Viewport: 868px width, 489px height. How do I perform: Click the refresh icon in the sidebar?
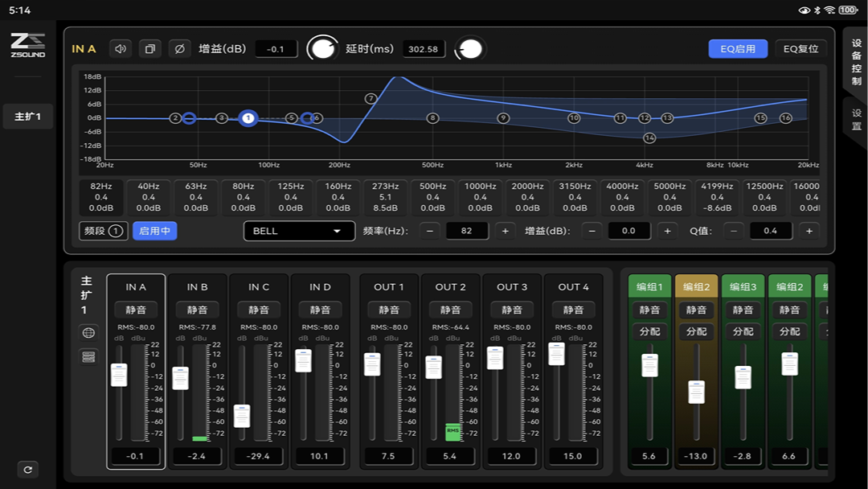[x=28, y=469]
